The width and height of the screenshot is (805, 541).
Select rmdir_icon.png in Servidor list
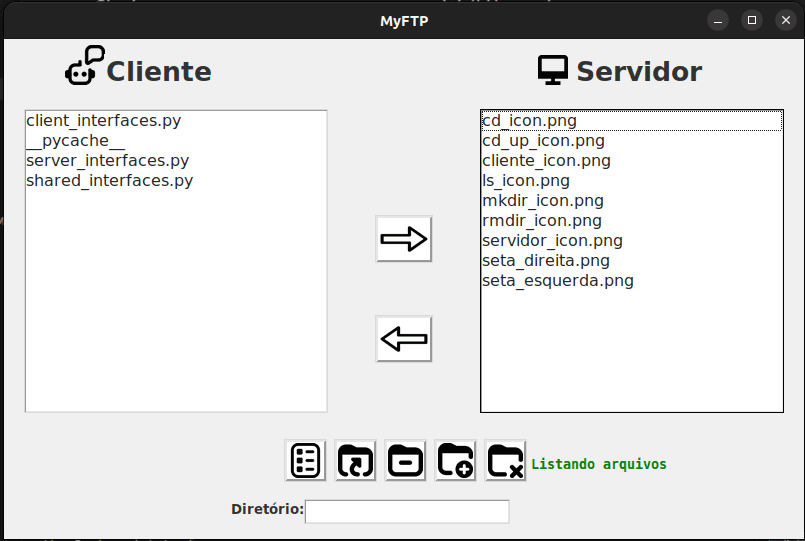(x=632, y=221)
